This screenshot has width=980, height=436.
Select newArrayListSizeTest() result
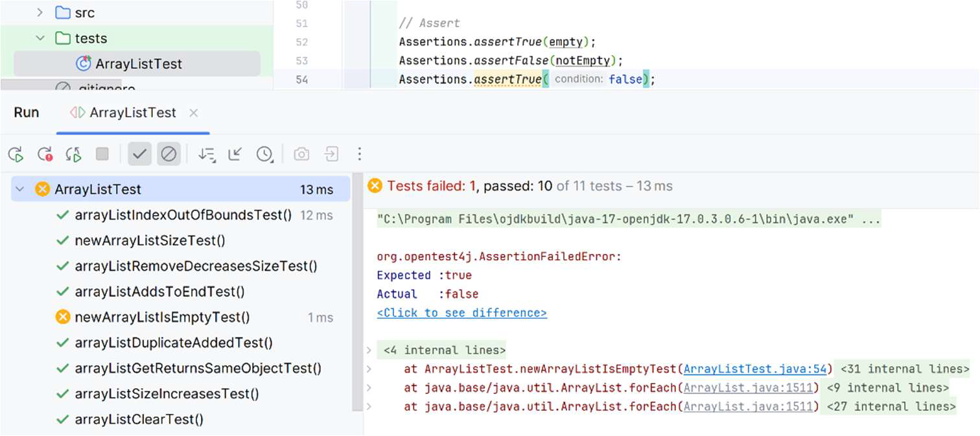click(150, 240)
